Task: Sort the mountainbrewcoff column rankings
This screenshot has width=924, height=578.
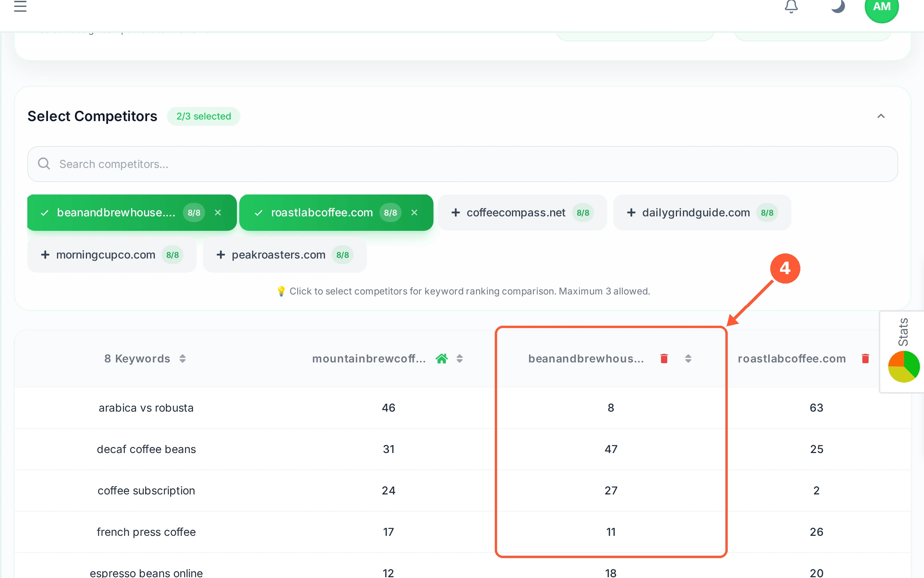Action: click(460, 359)
